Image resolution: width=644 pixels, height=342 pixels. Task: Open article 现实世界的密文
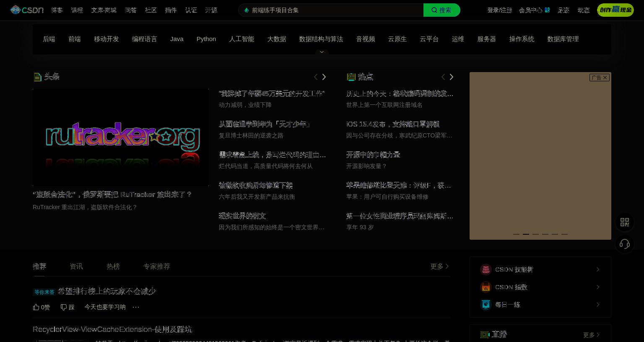click(242, 216)
